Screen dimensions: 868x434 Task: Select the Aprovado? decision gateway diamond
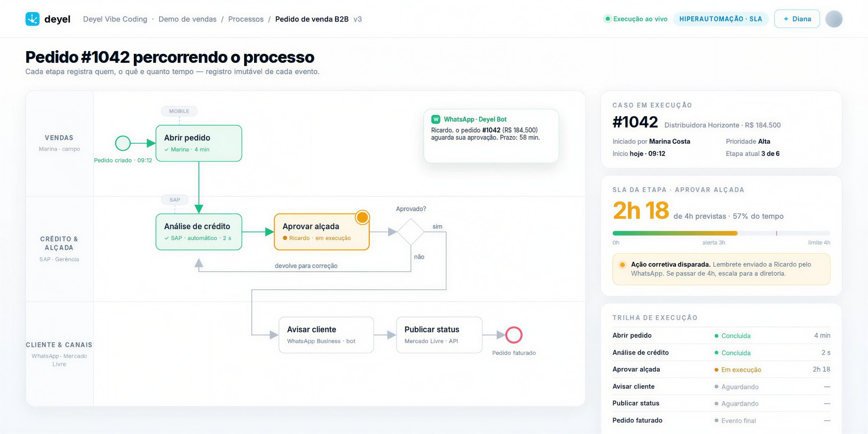click(411, 232)
